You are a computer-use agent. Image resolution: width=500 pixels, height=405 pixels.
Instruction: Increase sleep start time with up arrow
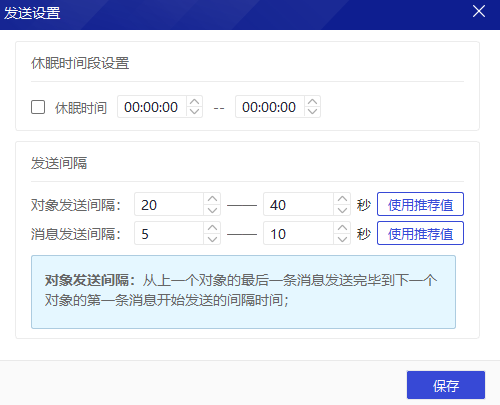click(195, 102)
